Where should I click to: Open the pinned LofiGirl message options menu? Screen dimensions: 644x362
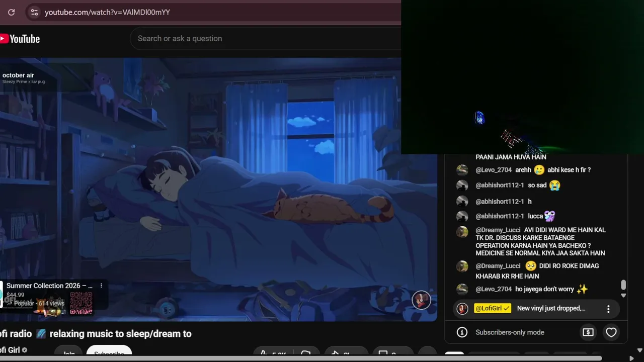608,309
